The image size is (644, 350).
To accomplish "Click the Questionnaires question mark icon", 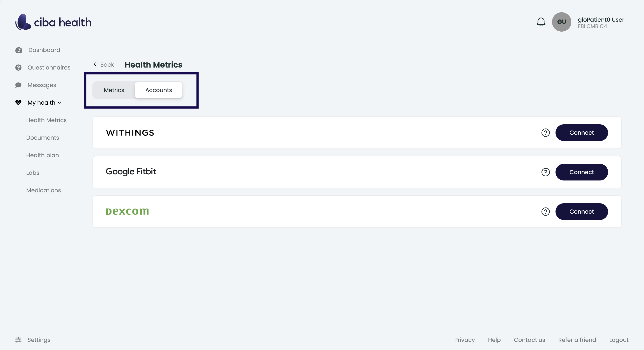I will coord(18,68).
